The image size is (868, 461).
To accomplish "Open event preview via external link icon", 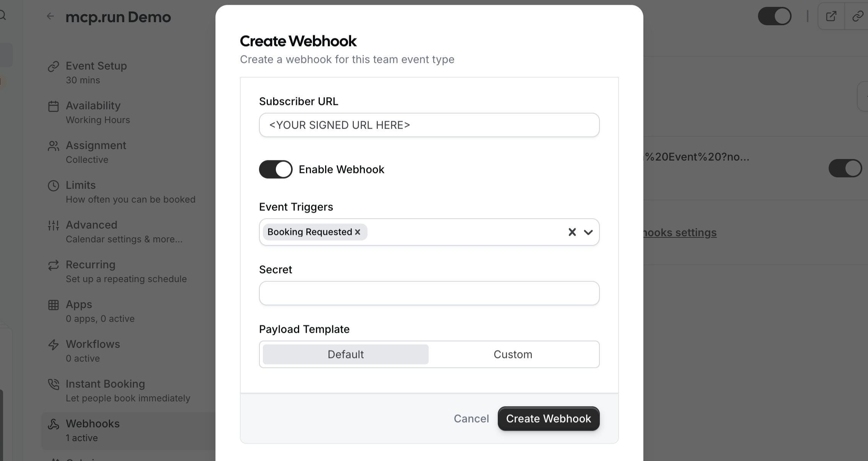I will [831, 16].
